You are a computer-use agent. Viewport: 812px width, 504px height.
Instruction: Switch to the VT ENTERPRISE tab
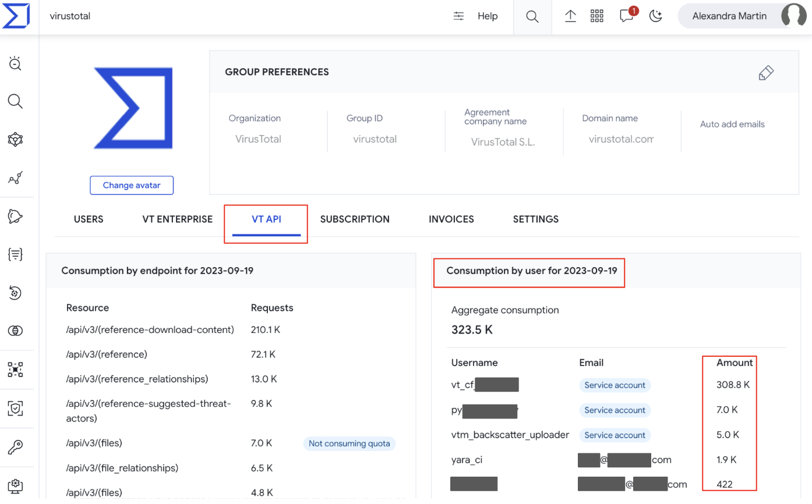coord(178,219)
